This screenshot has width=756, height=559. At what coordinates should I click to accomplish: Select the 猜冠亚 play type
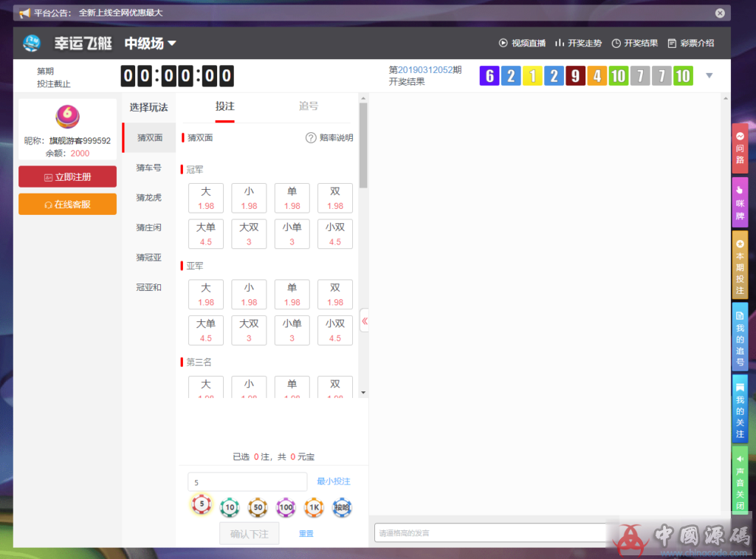pyautogui.click(x=148, y=258)
